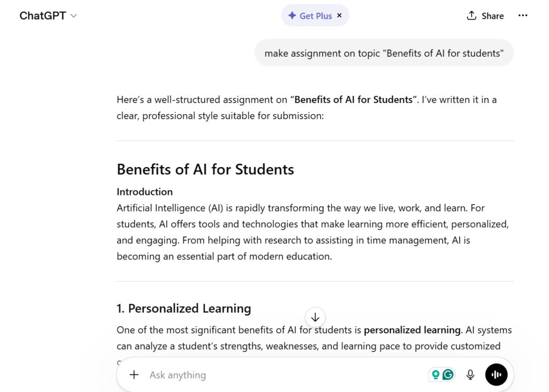The height and width of the screenshot is (392, 549).
Task: Start voice mode with the waveform icon
Action: [x=496, y=375]
